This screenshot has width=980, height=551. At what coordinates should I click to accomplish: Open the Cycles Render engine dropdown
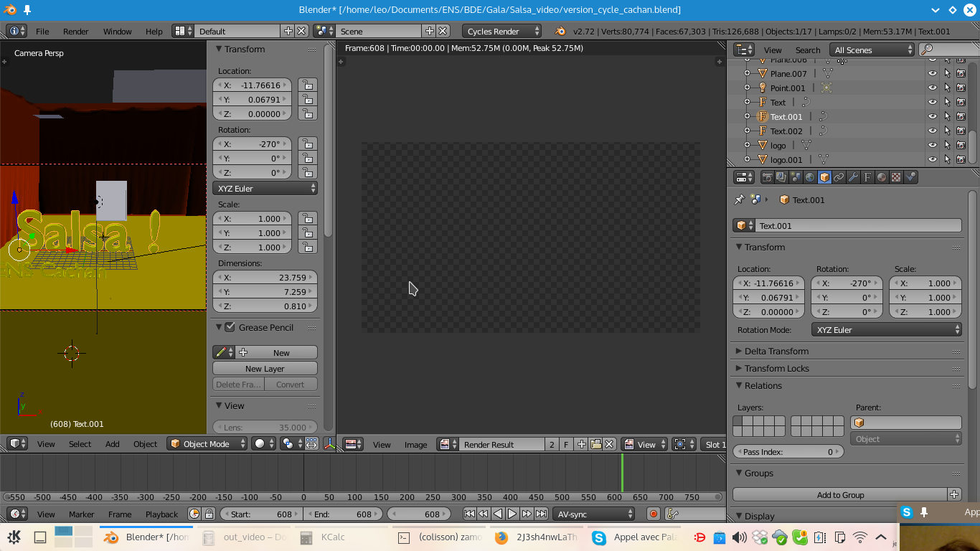[x=502, y=31]
